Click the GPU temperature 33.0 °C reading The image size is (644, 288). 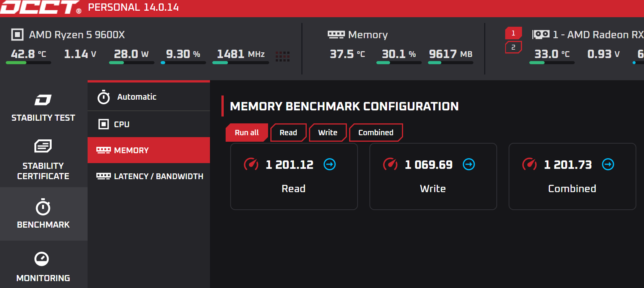552,54
